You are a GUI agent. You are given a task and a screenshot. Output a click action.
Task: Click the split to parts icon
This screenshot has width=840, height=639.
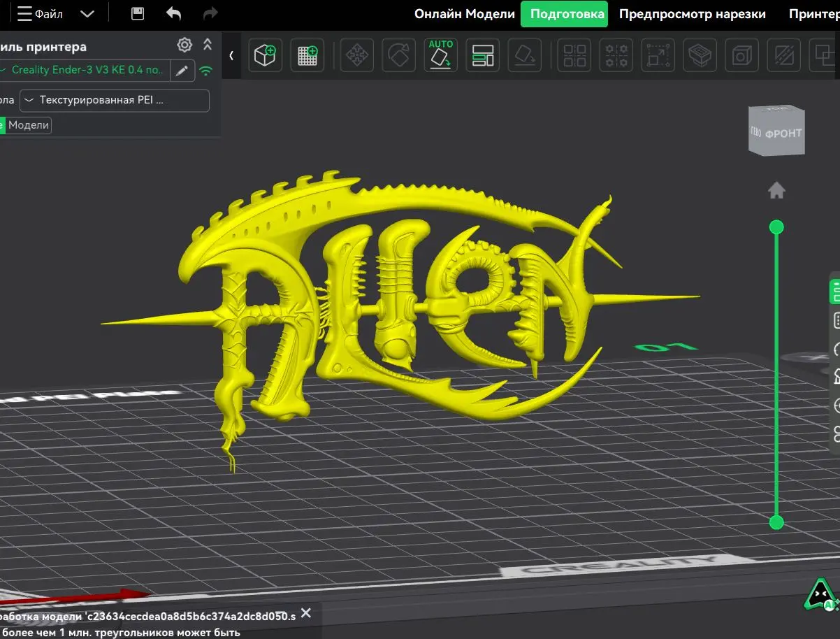click(x=616, y=55)
